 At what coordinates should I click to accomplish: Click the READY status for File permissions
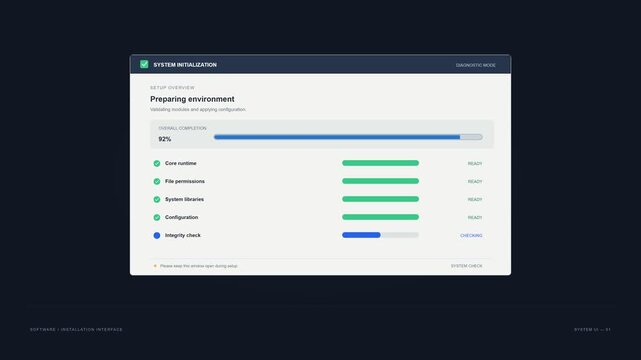tap(475, 181)
